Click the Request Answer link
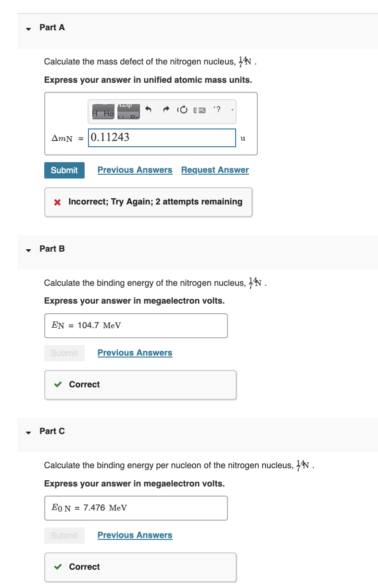378x588 pixels. [214, 170]
